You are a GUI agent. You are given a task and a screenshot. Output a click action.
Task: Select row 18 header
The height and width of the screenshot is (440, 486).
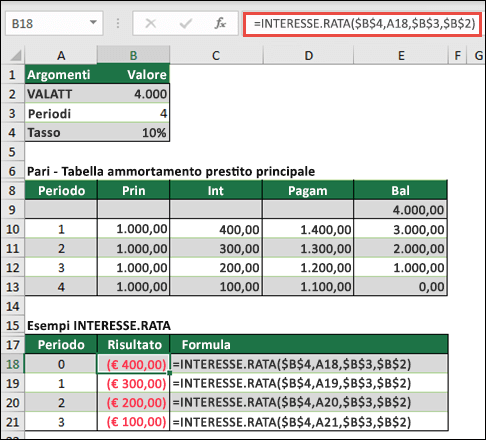[x=12, y=364]
